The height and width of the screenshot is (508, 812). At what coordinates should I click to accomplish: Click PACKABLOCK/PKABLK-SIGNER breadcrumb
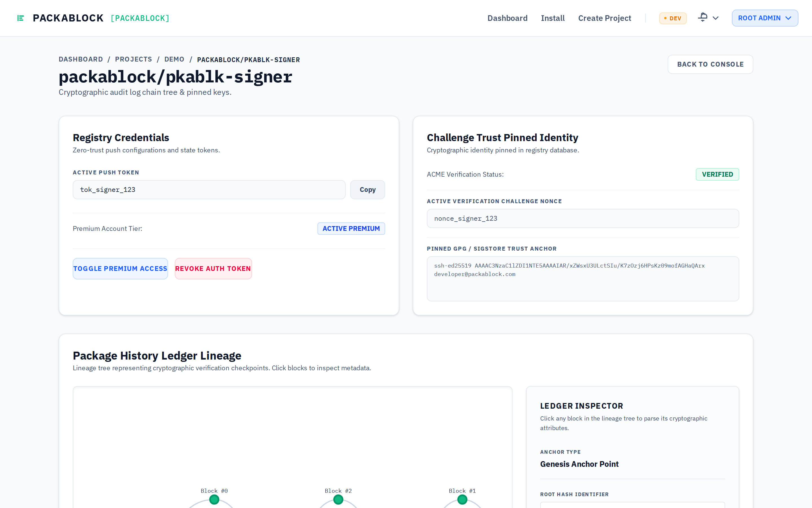click(x=248, y=60)
